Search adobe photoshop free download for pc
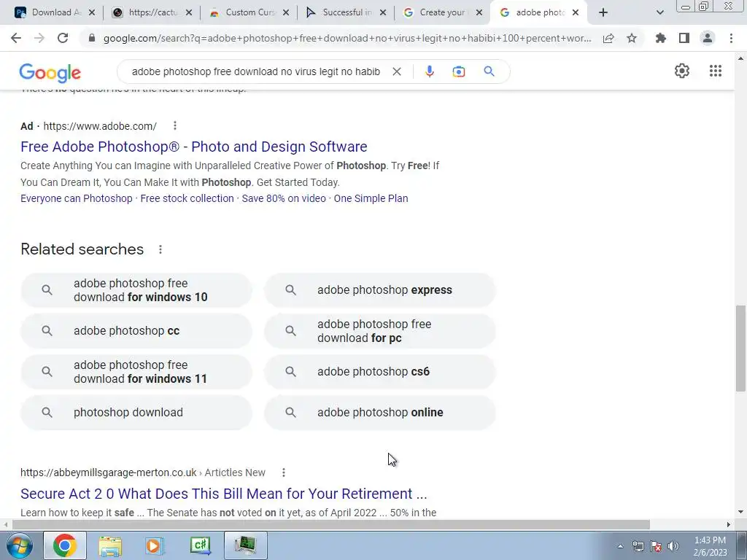The width and height of the screenshot is (747, 560). (380, 331)
